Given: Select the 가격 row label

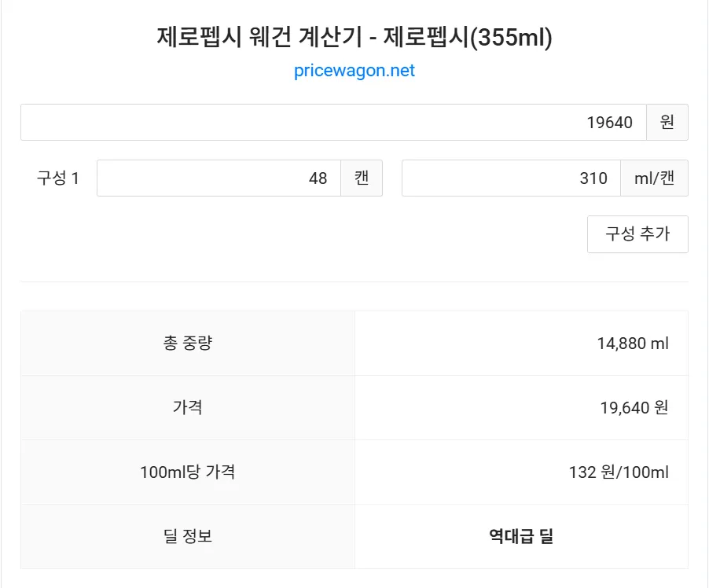Looking at the screenshot, I should coord(188,407).
